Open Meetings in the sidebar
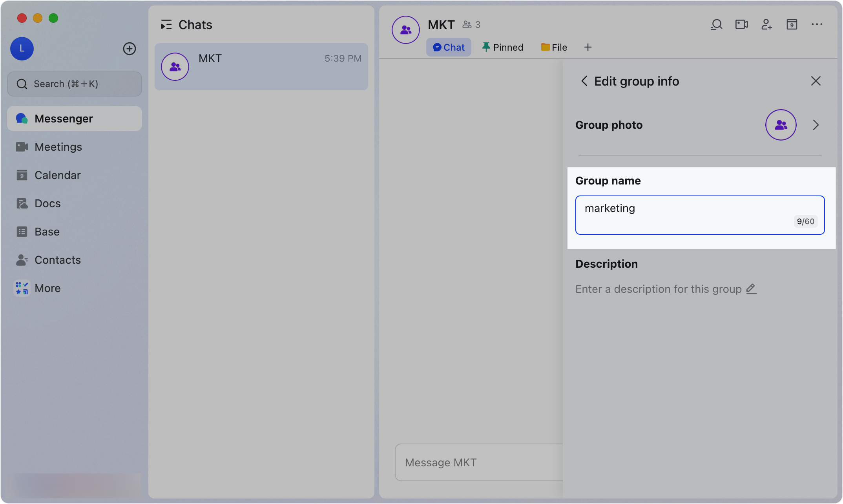 coord(75,147)
